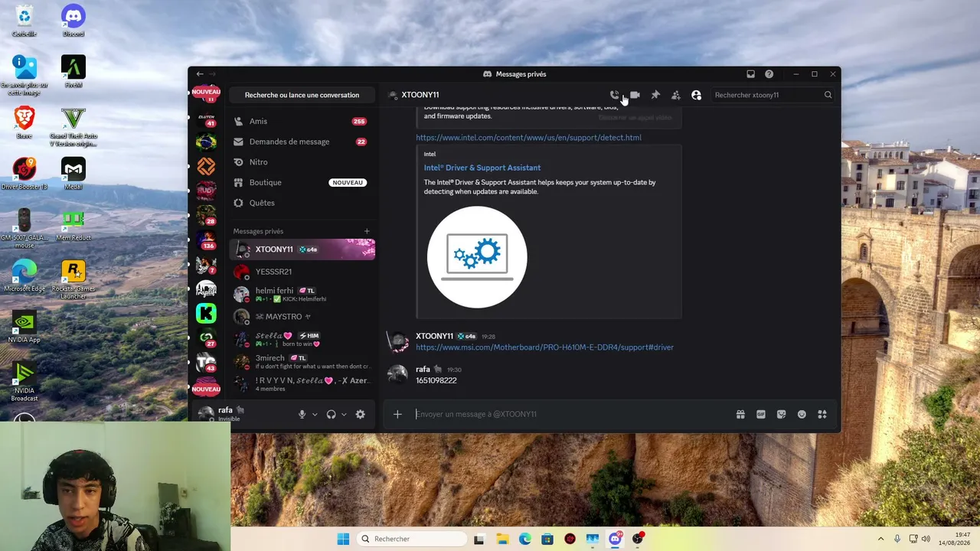Open the taskbar volume control
Image resolution: width=980 pixels, height=551 pixels.
pyautogui.click(x=926, y=539)
